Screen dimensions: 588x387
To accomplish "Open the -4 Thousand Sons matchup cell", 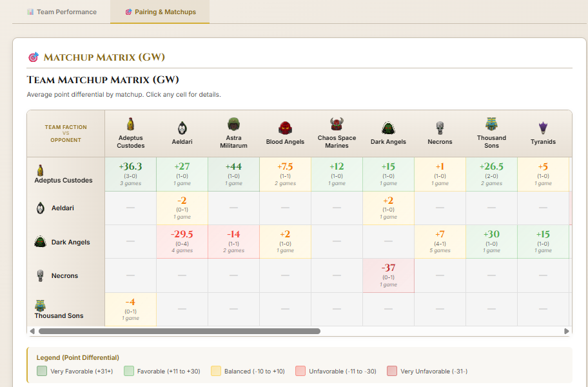I will 130,310.
